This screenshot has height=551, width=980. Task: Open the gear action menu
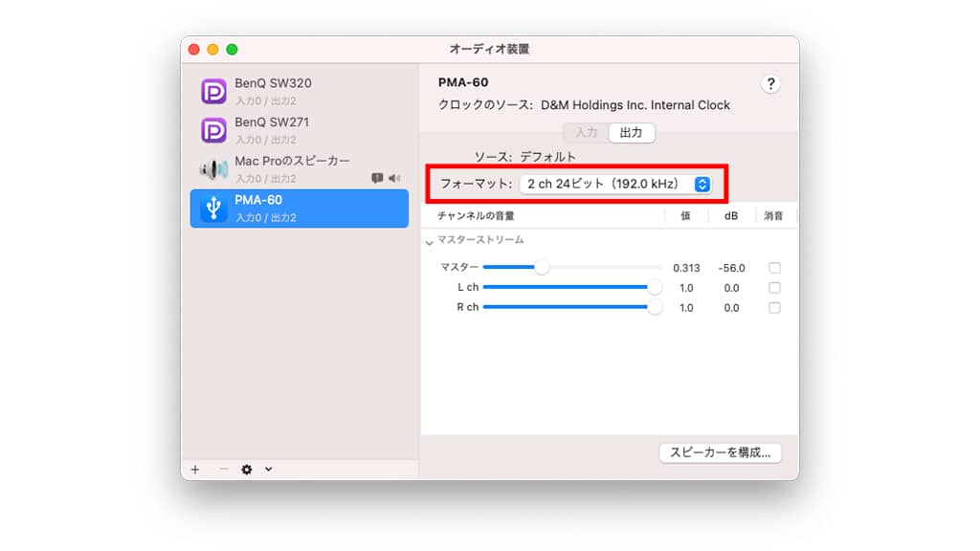point(247,469)
